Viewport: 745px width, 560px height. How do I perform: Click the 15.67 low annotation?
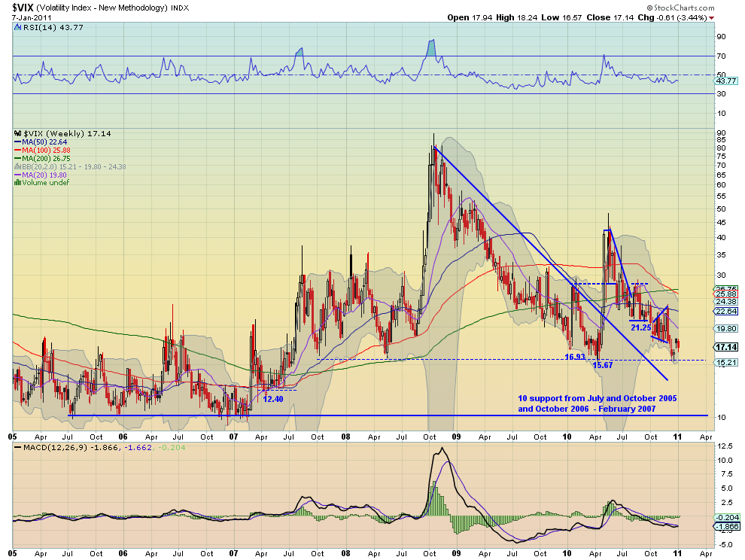coord(603,365)
